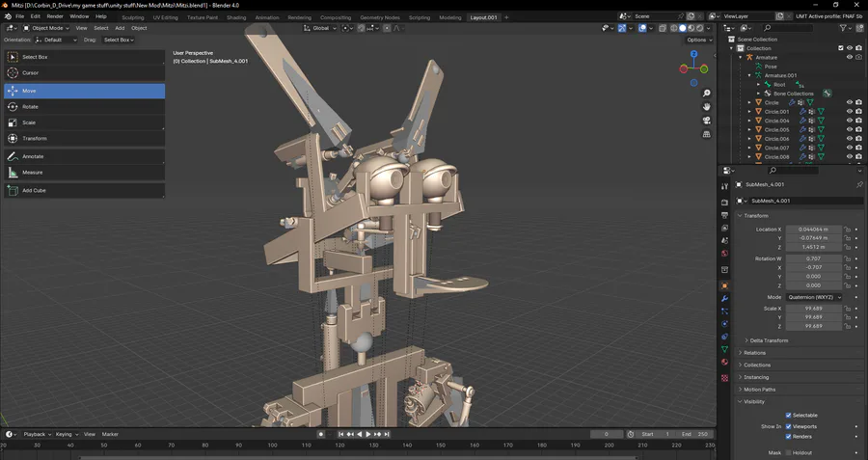The height and width of the screenshot is (460, 868).
Task: Open Texture properties checker tab icon
Action: (724, 378)
